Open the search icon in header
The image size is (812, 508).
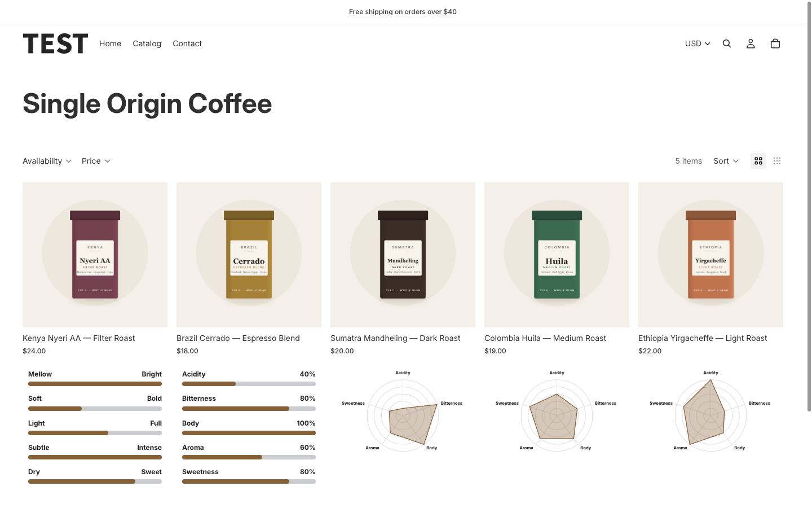[727, 43]
